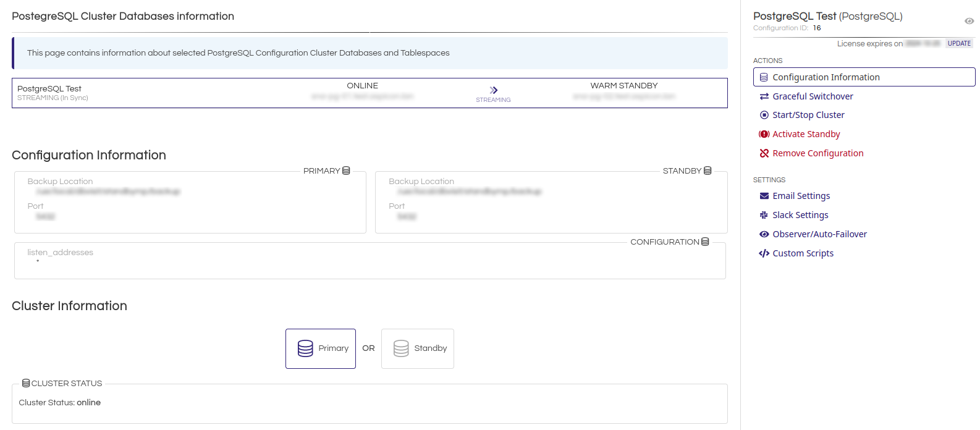The width and height of the screenshot is (980, 430).
Task: Click Cluster Status: online text
Action: tap(59, 402)
